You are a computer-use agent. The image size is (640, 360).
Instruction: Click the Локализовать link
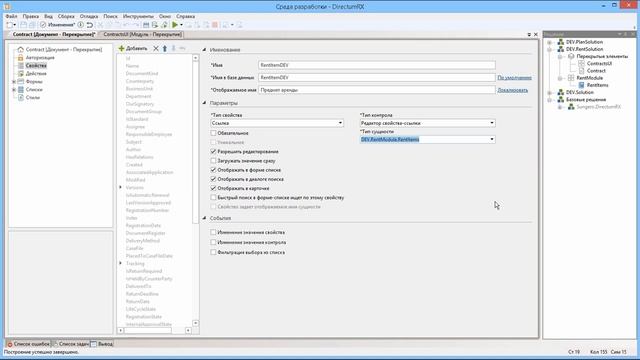[512, 90]
